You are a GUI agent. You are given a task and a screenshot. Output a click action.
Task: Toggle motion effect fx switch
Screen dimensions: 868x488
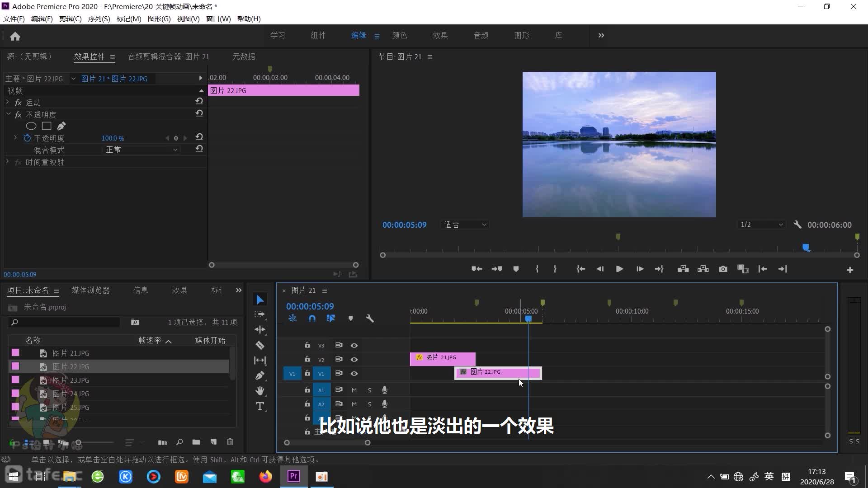(x=18, y=103)
